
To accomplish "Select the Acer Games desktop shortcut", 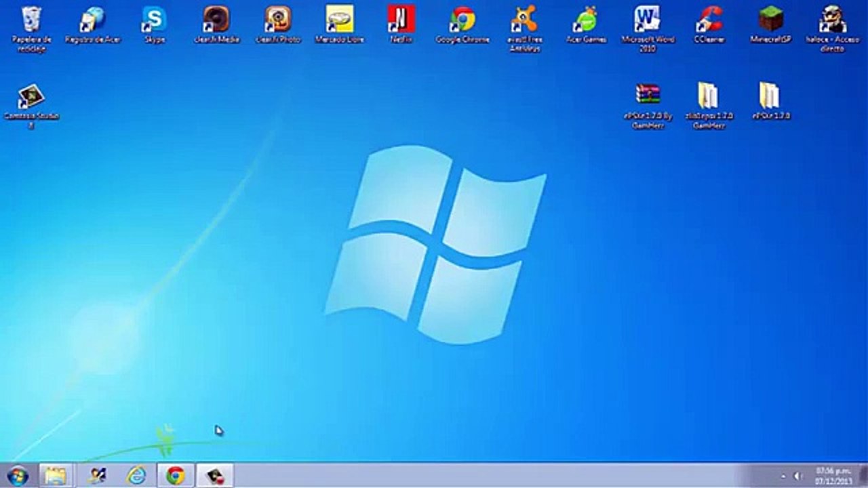I will [586, 24].
